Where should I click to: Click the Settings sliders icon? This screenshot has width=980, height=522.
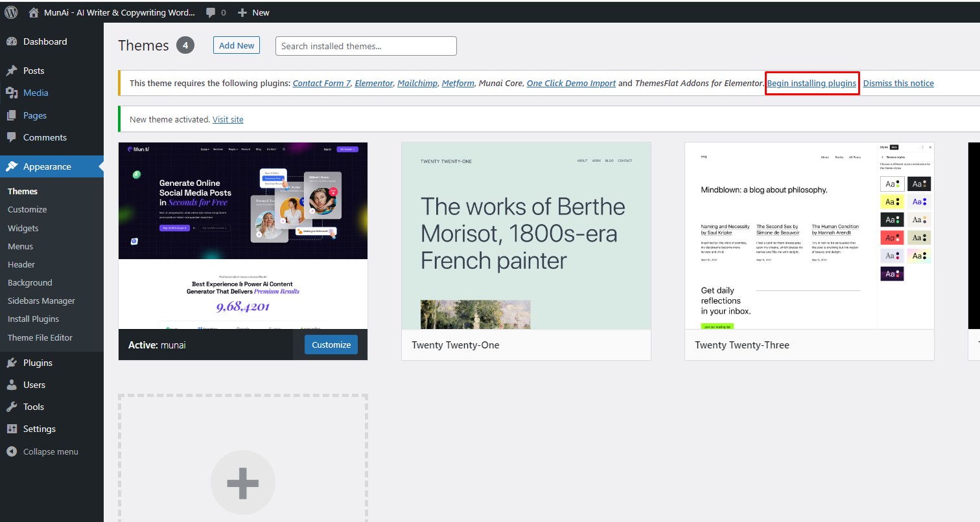12,429
